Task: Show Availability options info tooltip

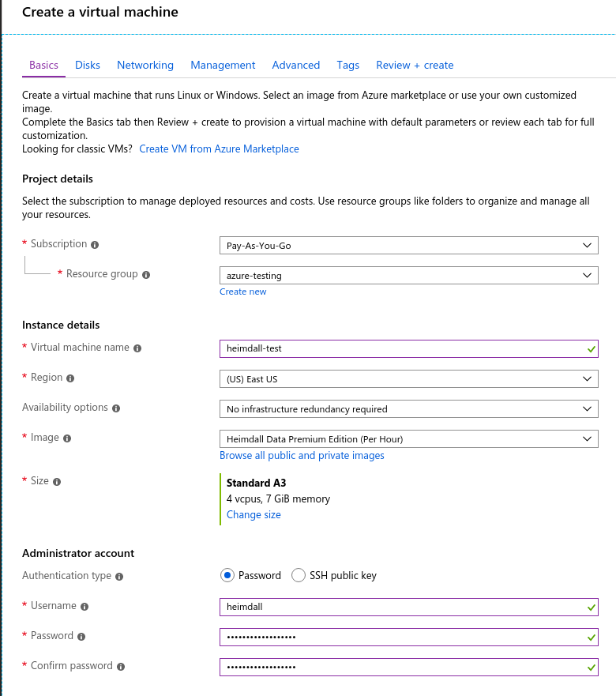Action: 116,408
